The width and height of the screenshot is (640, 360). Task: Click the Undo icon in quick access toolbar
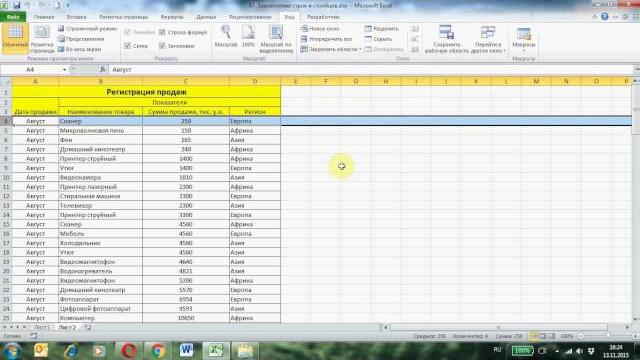coord(28,5)
